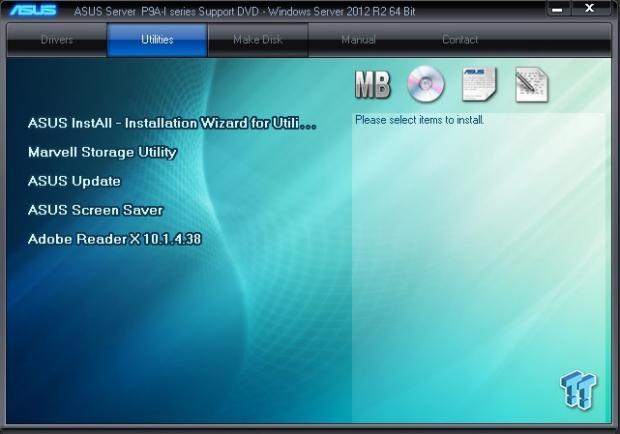Click the notepad with pencil icon
Screen dimensions: 620x434
(x=532, y=85)
